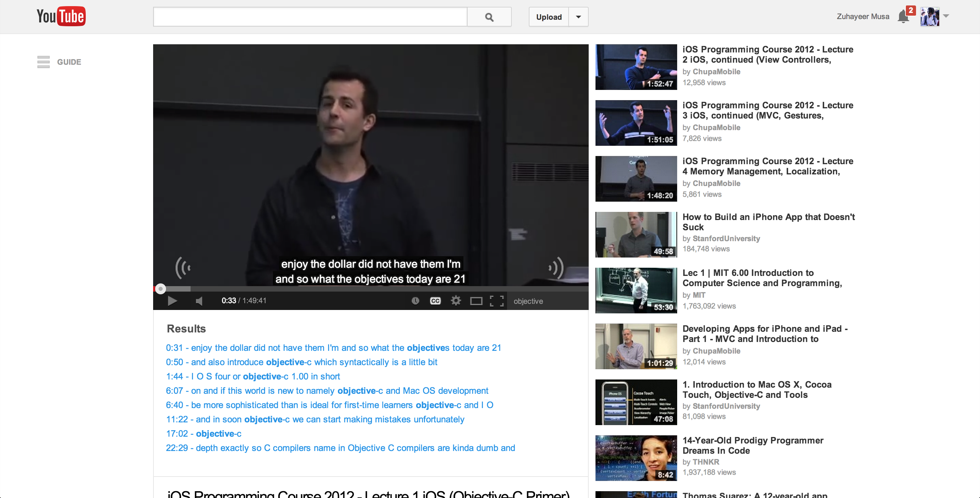Screen dimensions: 980x498
Task: Mute the video volume speaker icon
Action: tap(199, 301)
